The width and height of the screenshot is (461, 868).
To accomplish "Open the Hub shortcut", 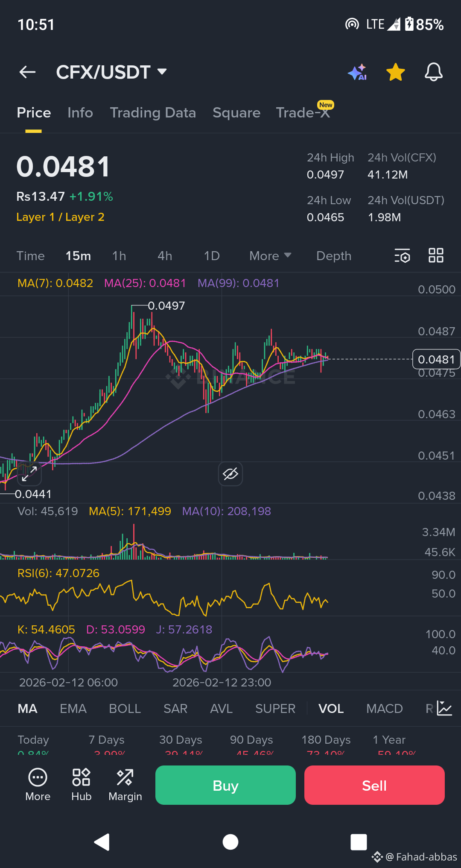I will tap(81, 785).
